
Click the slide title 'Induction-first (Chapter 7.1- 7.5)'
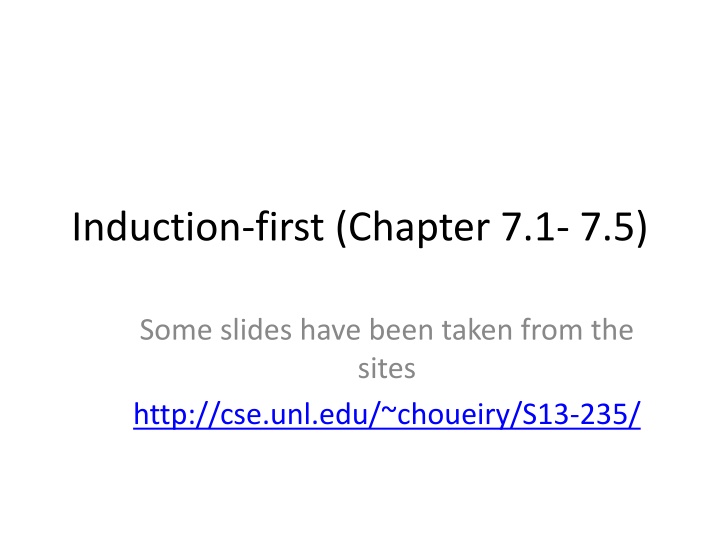coord(360,227)
